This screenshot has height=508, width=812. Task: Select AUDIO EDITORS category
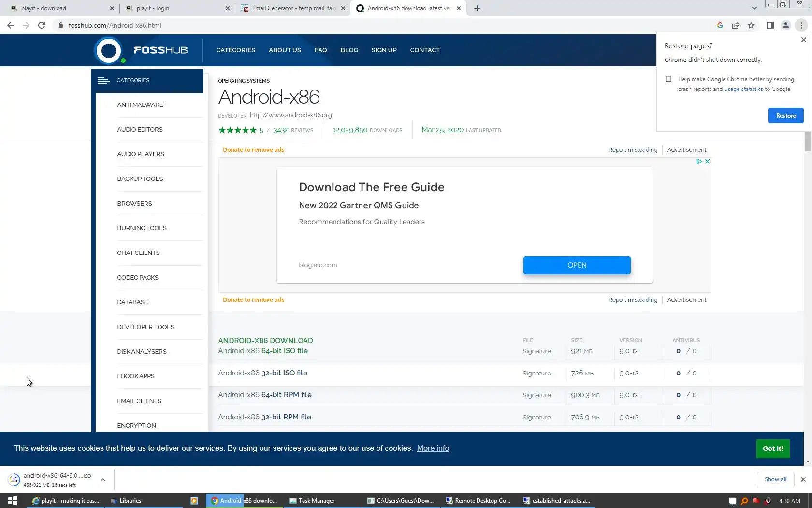(x=140, y=130)
